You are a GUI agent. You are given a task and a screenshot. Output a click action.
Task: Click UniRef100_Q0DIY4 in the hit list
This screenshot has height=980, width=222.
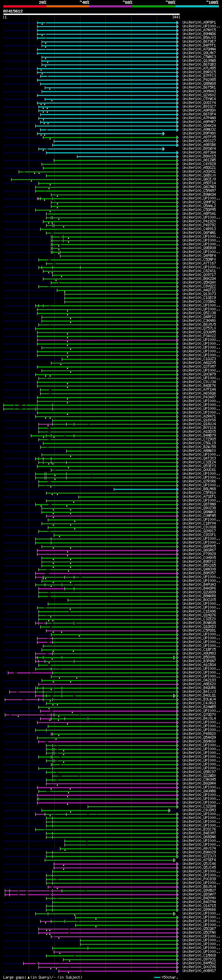(x=199, y=103)
